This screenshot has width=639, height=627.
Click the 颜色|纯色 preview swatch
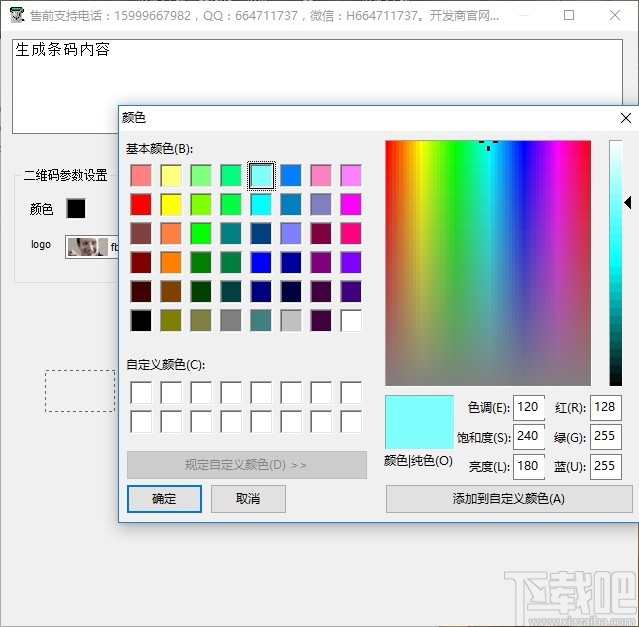419,422
